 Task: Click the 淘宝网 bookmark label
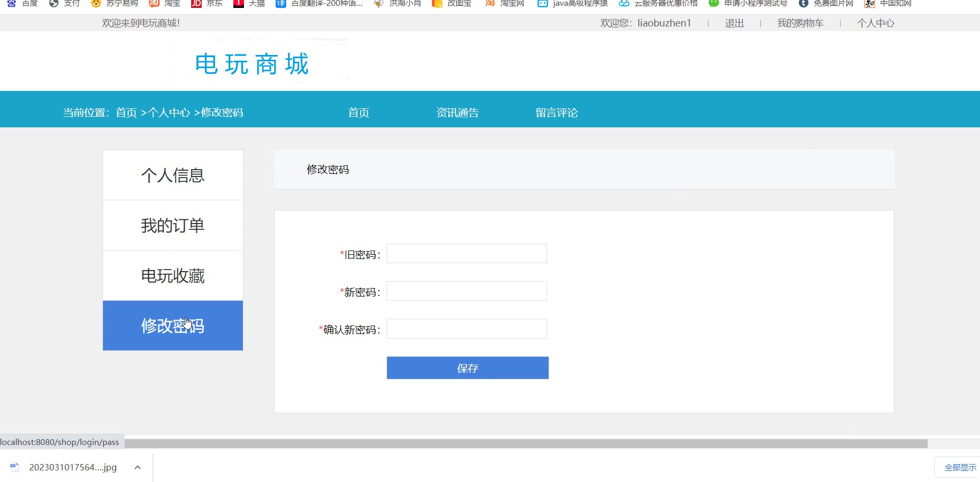click(512, 3)
